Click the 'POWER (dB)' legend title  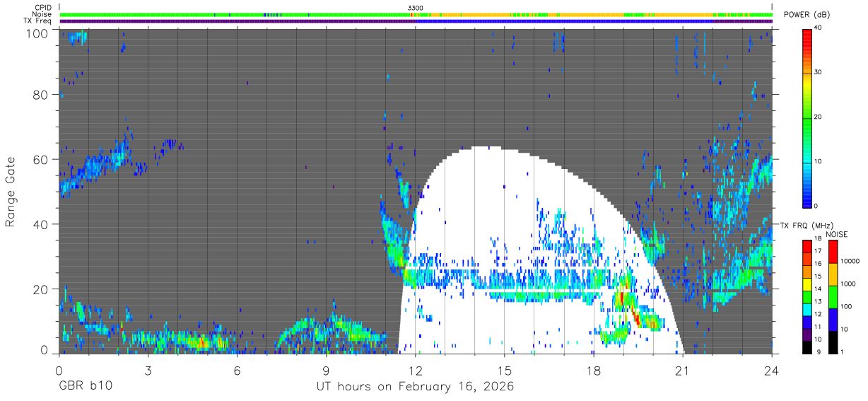807,14
